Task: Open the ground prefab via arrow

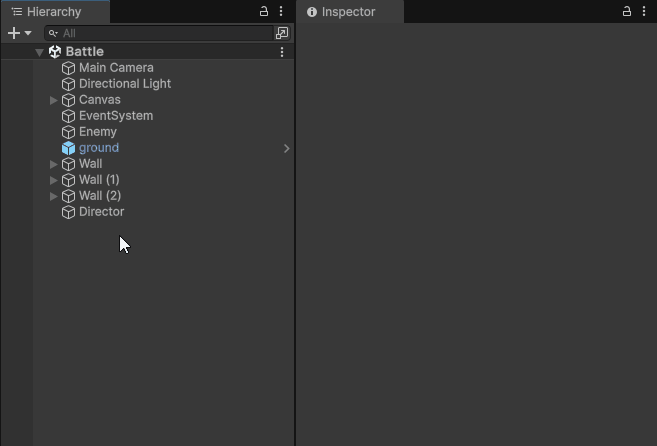Action: tap(287, 148)
